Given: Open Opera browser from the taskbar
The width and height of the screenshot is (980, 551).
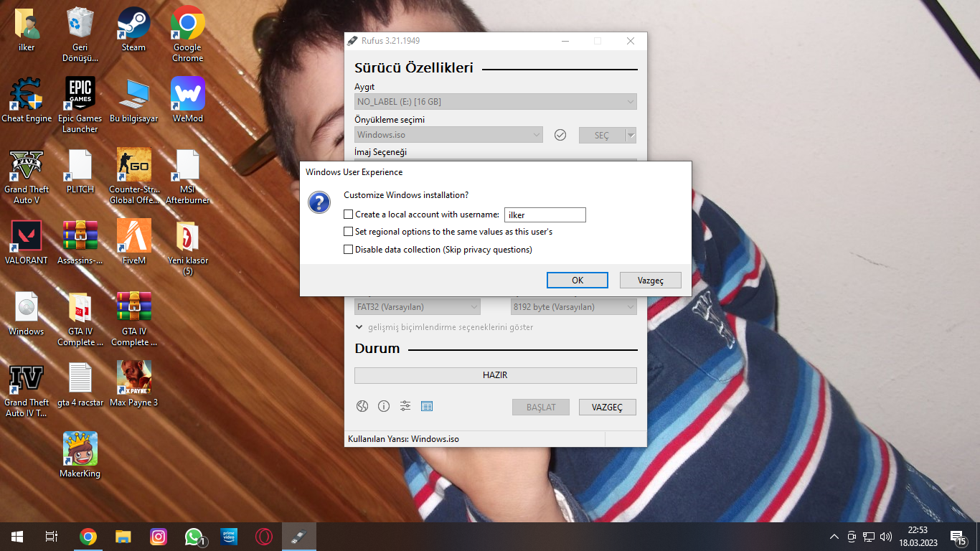Looking at the screenshot, I should pos(264,537).
